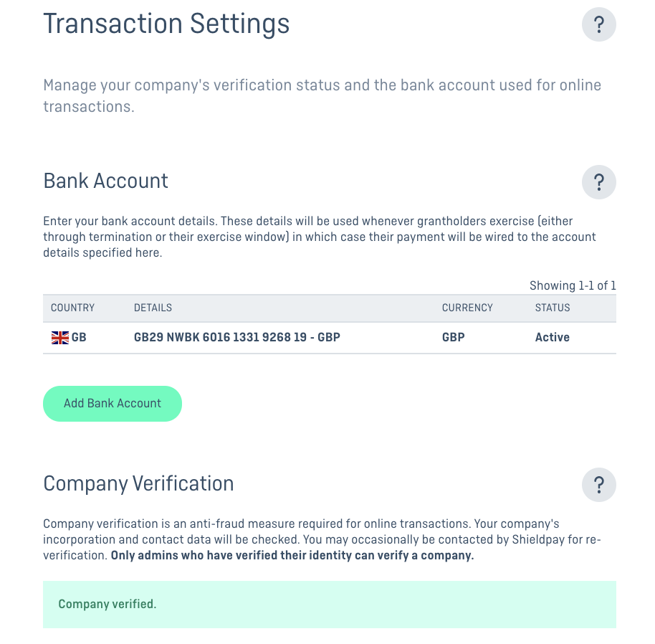Viewport: 655px width, 644px height.
Task: Click the Showing 1-1 of 1 counter
Action: (x=573, y=286)
